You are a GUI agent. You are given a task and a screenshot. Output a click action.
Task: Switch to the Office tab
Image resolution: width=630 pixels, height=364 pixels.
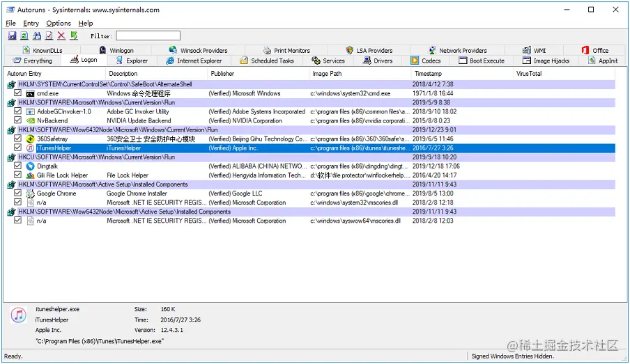tap(595, 50)
